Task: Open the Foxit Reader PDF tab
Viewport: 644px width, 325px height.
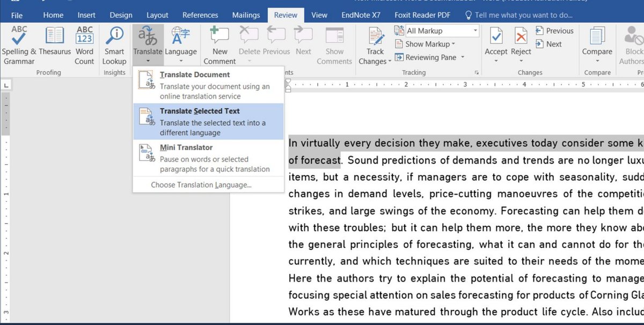Action: tap(423, 15)
